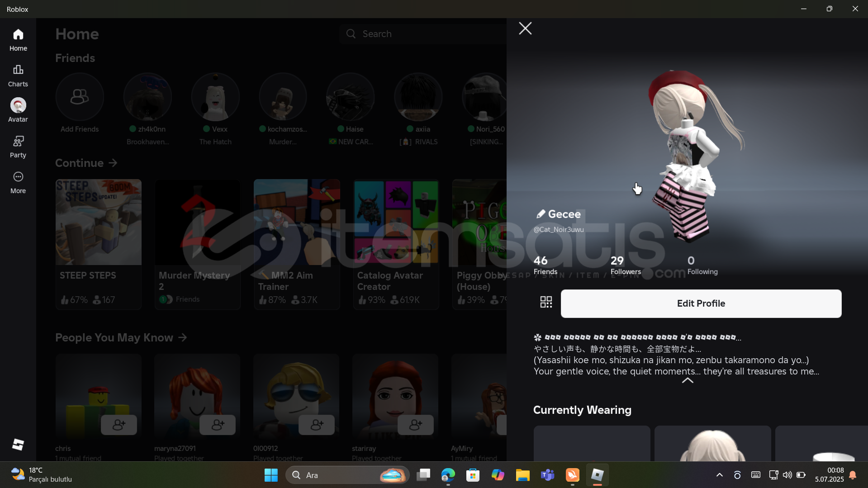Add 0l00912 as a friend

[317, 425]
